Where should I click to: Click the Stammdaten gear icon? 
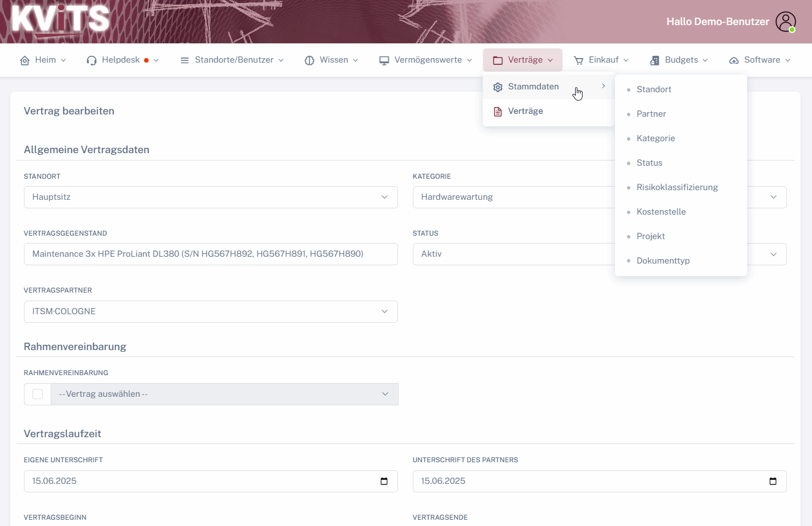[x=498, y=87]
